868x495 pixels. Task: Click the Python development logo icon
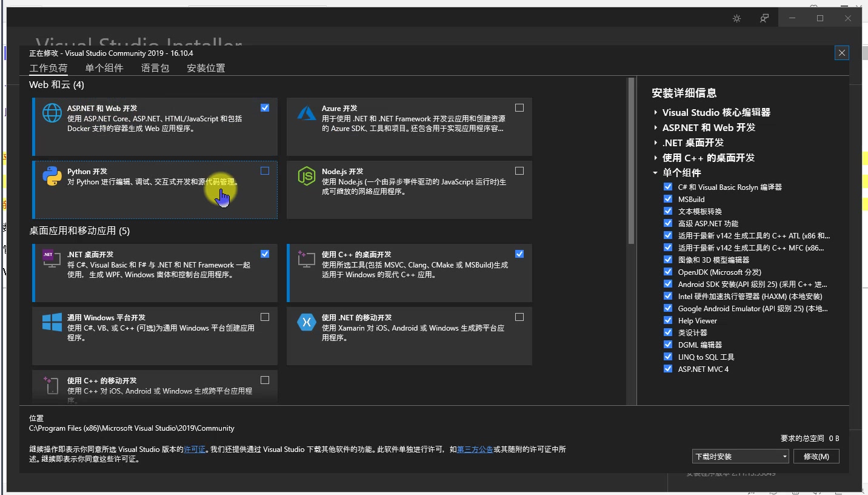click(x=52, y=177)
